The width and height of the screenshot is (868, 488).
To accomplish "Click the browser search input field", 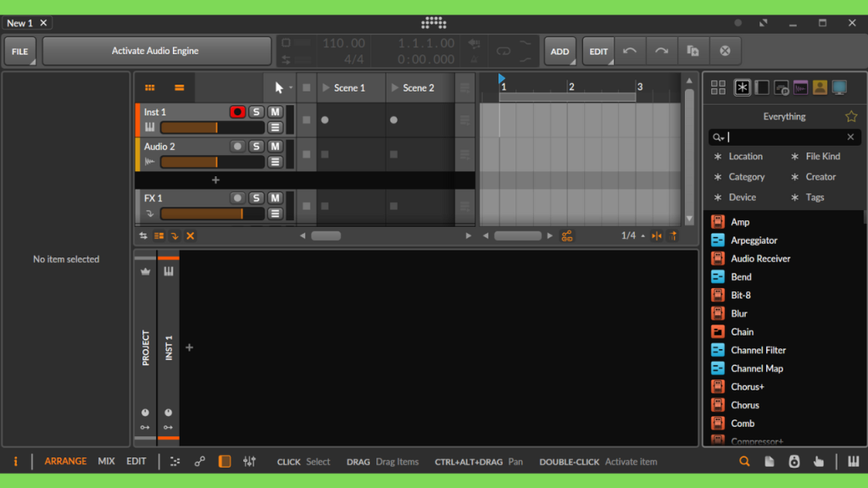I will click(785, 137).
